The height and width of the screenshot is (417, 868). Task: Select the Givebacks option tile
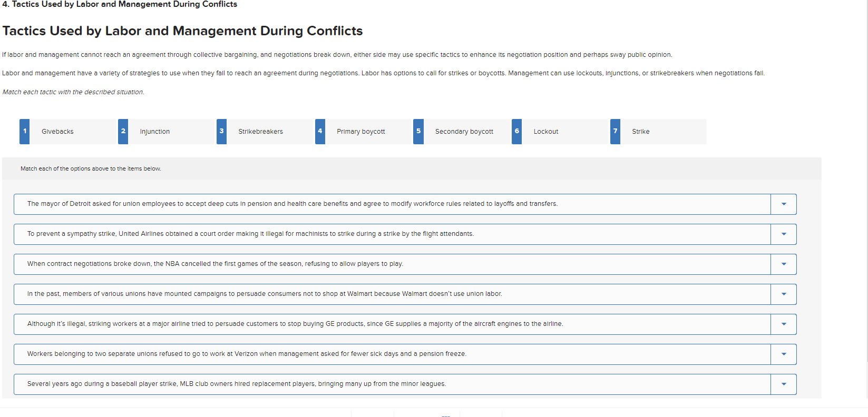(x=68, y=132)
